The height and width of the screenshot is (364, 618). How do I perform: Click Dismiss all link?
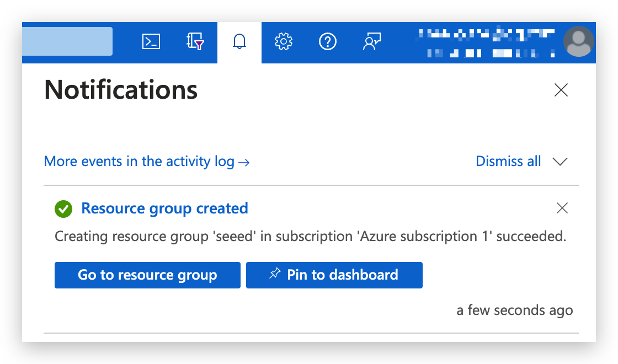tap(508, 161)
